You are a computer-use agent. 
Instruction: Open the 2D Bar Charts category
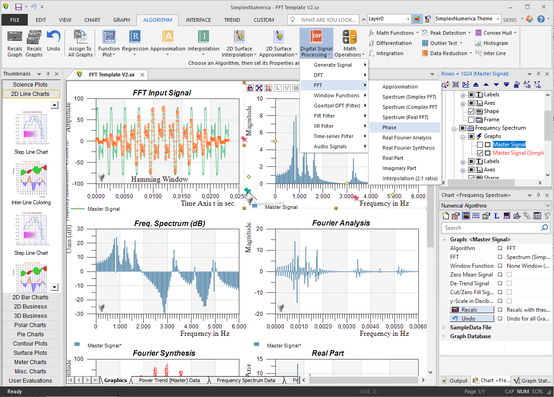[30, 297]
